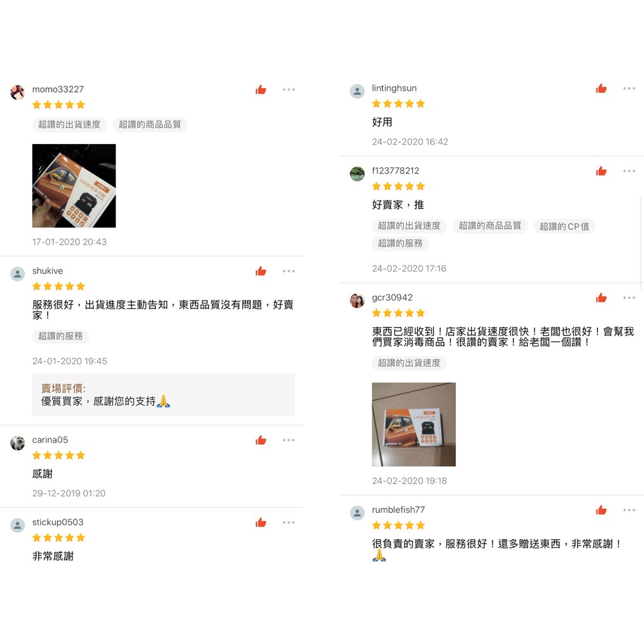Like momo33227's review with thumbs-up

click(261, 89)
